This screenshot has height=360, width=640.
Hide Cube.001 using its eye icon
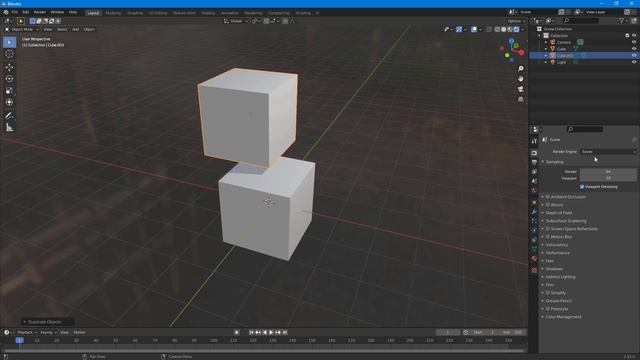(x=634, y=56)
